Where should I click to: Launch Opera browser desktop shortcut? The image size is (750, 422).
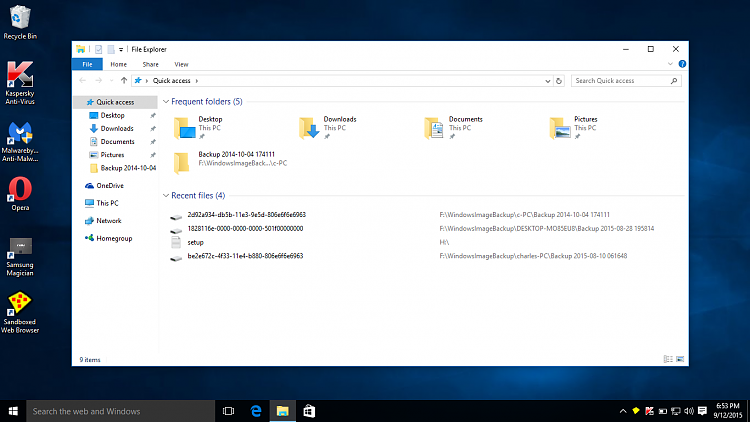coord(20,194)
